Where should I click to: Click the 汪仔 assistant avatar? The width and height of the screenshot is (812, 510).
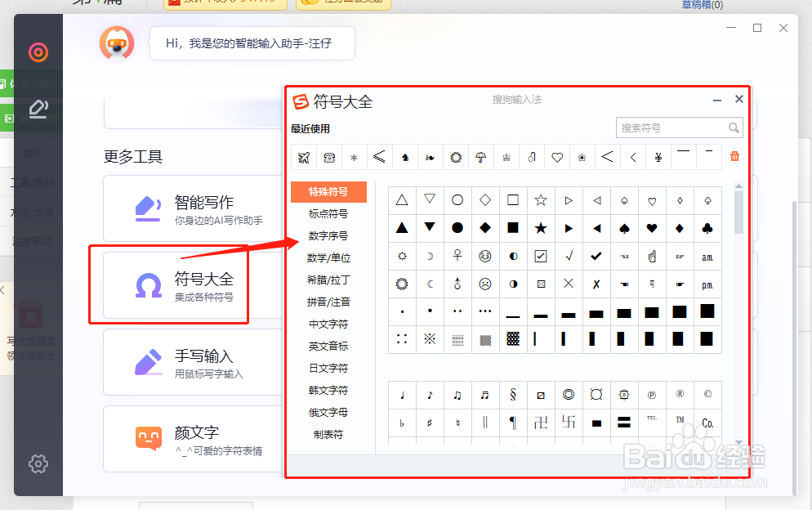[x=117, y=43]
